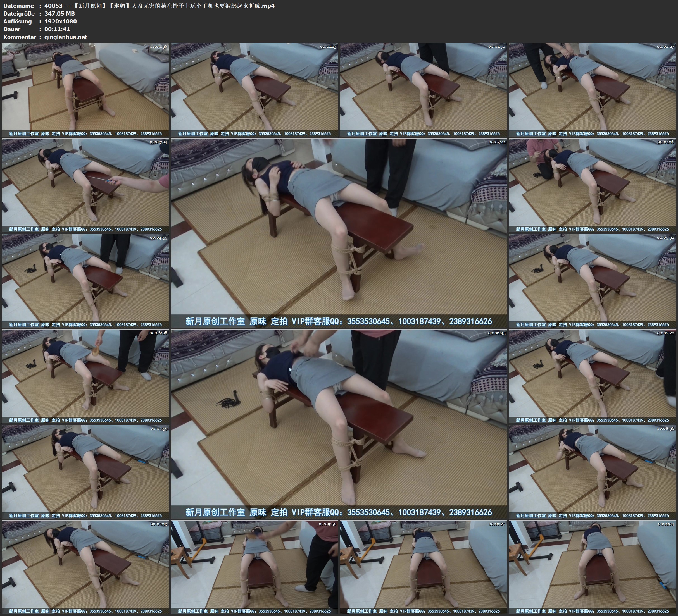Click the Dateiname file name text
Viewport: 678px width, 616px height.
click(160, 6)
